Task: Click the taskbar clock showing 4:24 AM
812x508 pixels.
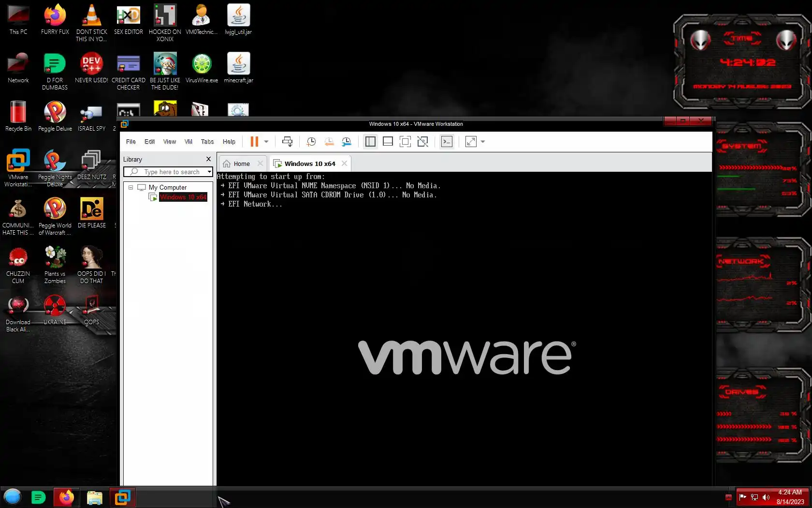Action: pyautogui.click(x=790, y=497)
